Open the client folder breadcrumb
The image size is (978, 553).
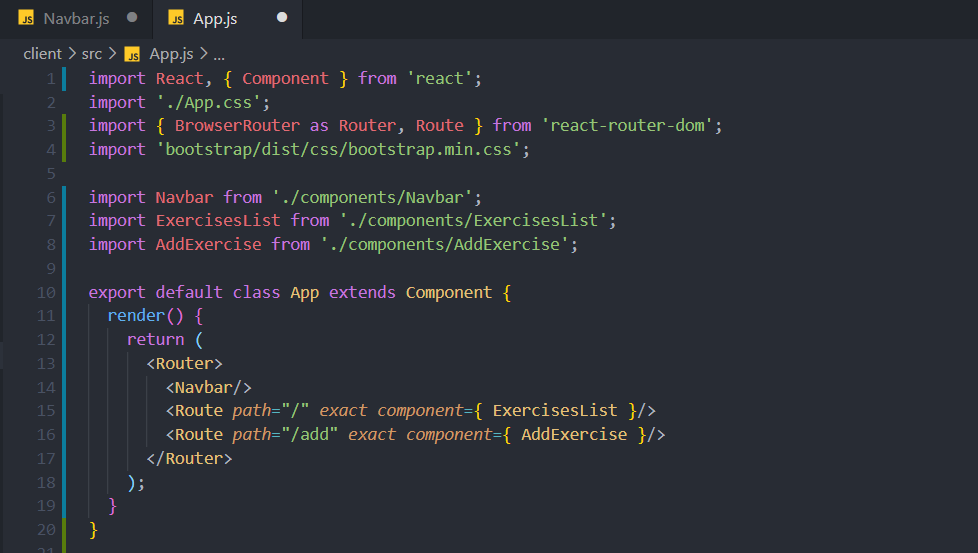[x=42, y=54]
